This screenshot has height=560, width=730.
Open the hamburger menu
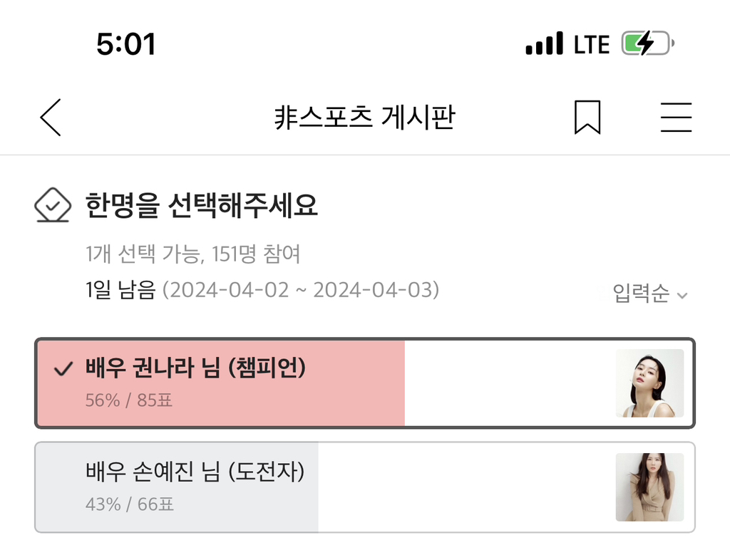click(x=676, y=118)
